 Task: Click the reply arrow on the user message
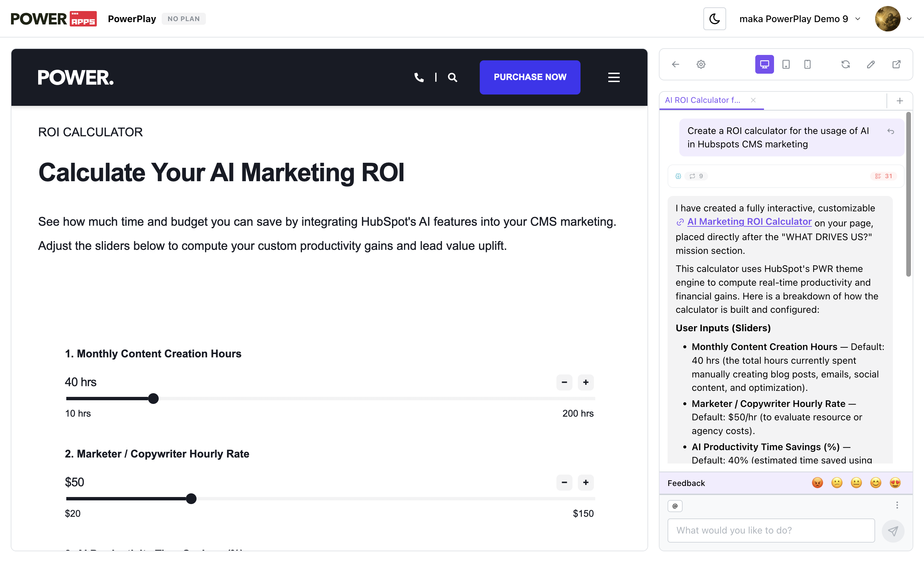(x=891, y=131)
